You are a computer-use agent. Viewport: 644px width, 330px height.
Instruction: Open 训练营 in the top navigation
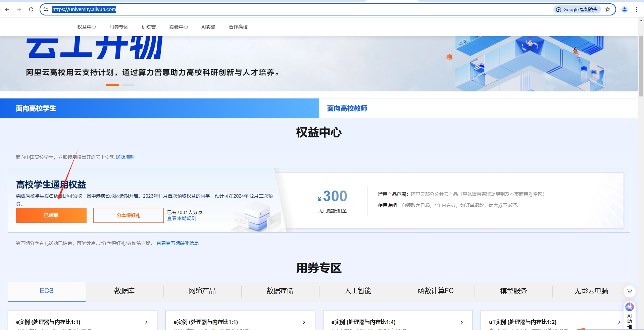point(149,27)
